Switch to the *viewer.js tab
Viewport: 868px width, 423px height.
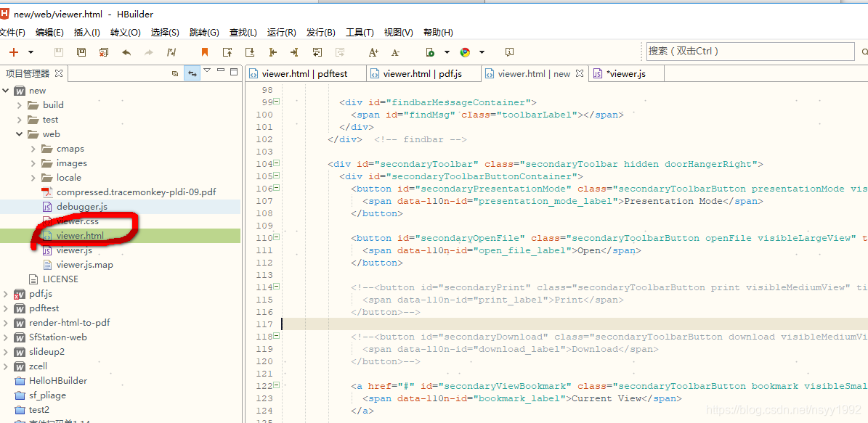(x=626, y=73)
